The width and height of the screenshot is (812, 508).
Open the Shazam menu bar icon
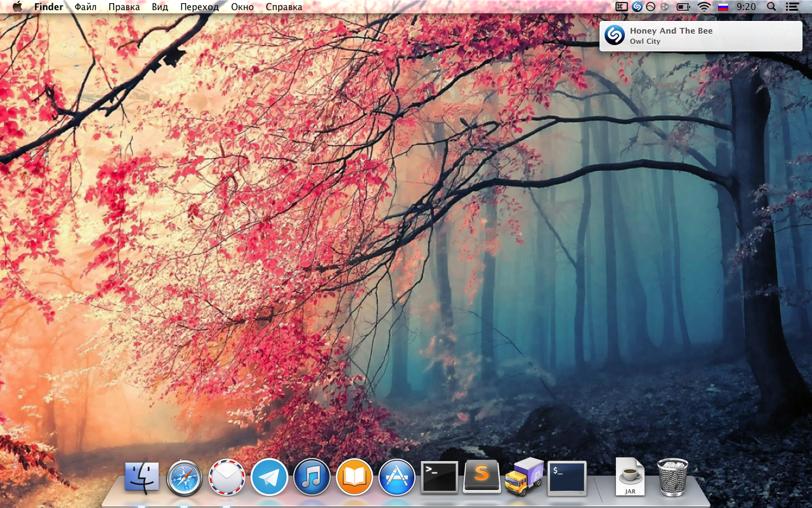pos(637,7)
